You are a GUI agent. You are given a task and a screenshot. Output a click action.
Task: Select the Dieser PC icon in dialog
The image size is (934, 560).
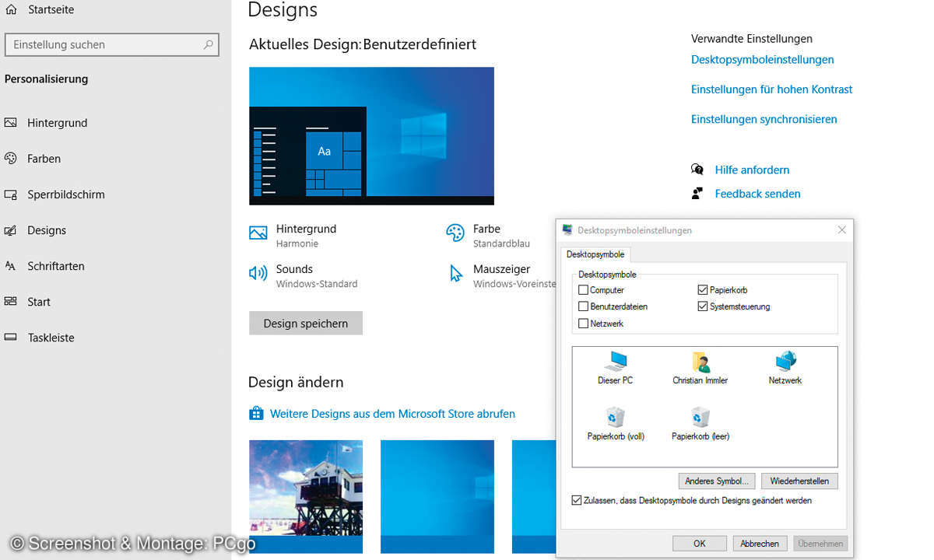coord(616,362)
